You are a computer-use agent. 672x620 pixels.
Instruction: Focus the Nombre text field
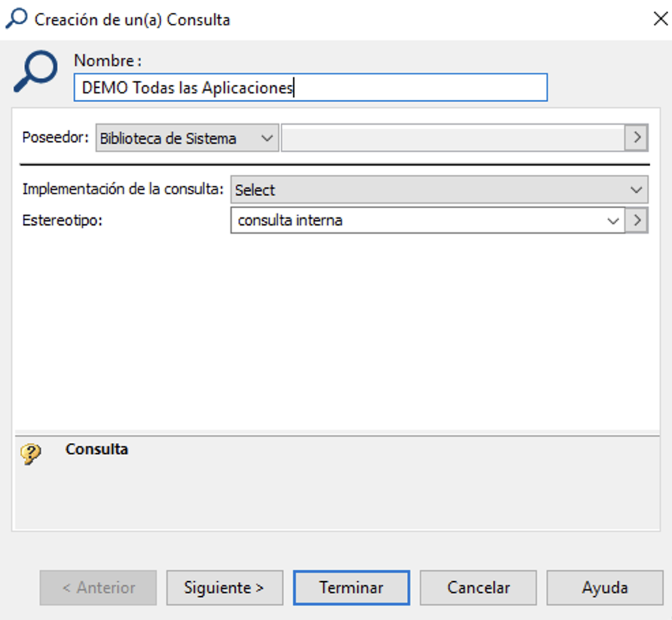tap(311, 87)
